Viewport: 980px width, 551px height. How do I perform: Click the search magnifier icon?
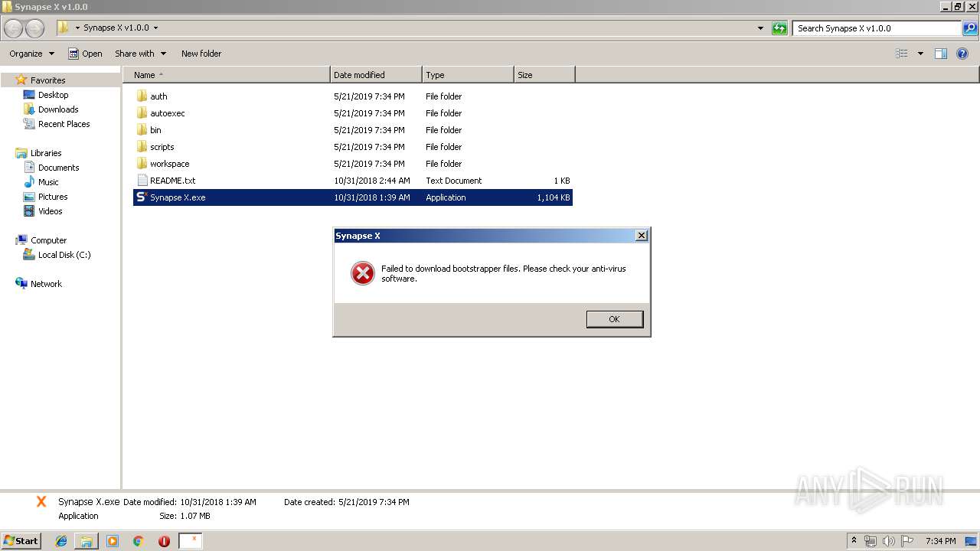pyautogui.click(x=970, y=28)
